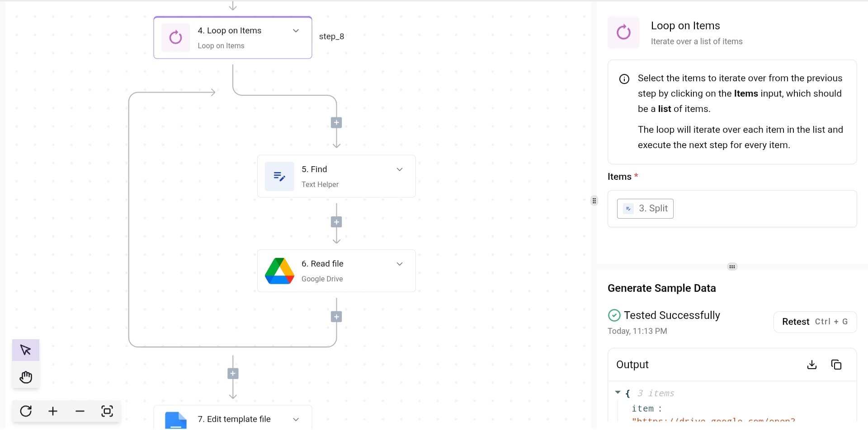Open the Read file step chevron menu
868x430 pixels.
400,264
